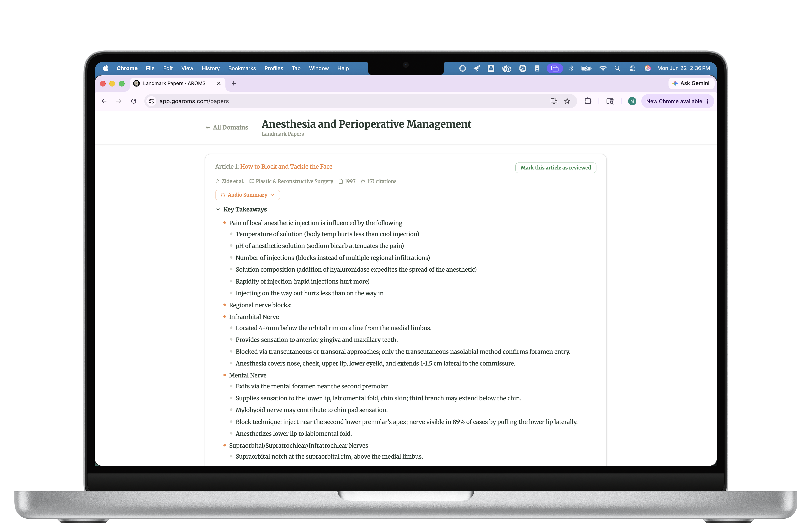Open the Apple menu

106,68
